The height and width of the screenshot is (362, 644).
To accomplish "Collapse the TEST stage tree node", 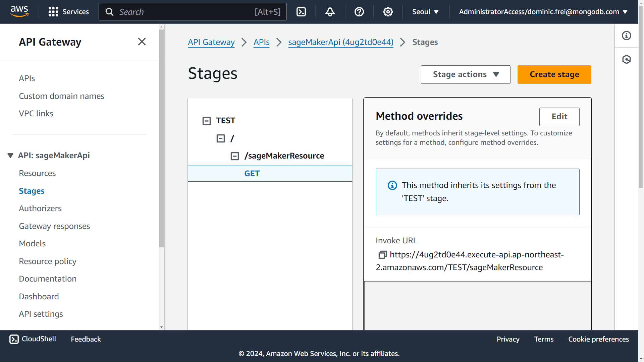I will (x=207, y=121).
